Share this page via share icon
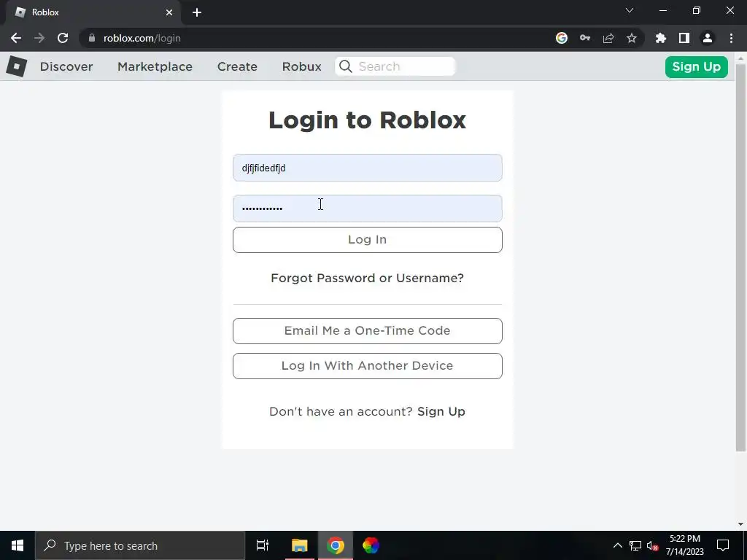 (608, 38)
